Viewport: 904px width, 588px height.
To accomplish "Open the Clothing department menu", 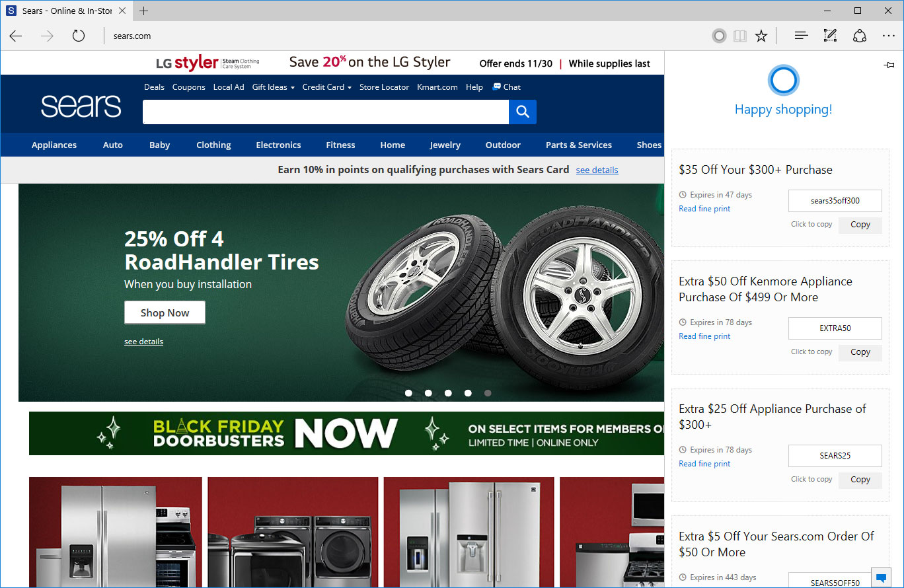I will pos(213,145).
